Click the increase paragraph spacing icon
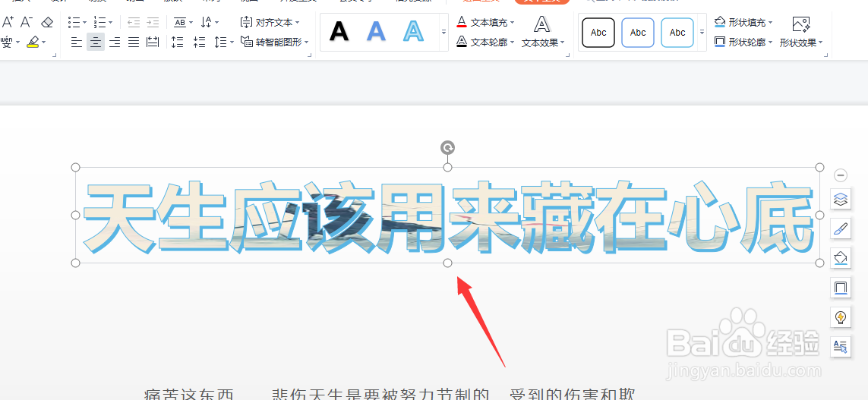The image size is (868, 400). (x=199, y=42)
